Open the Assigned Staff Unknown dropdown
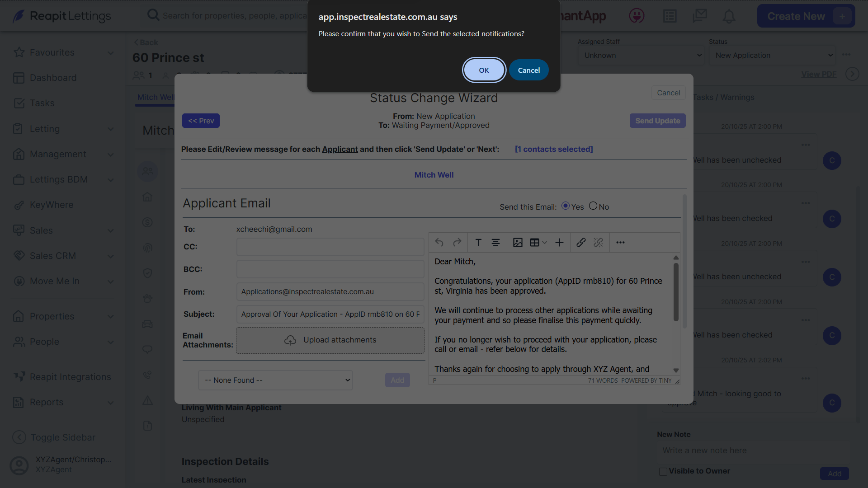868x488 pixels. click(x=641, y=55)
